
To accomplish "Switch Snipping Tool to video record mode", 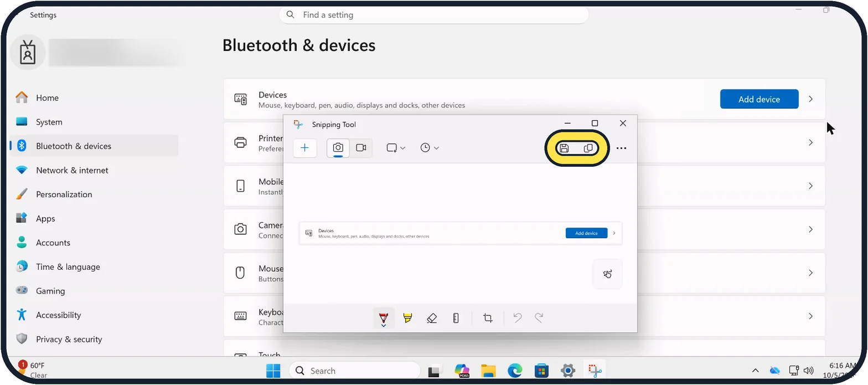I will (361, 148).
